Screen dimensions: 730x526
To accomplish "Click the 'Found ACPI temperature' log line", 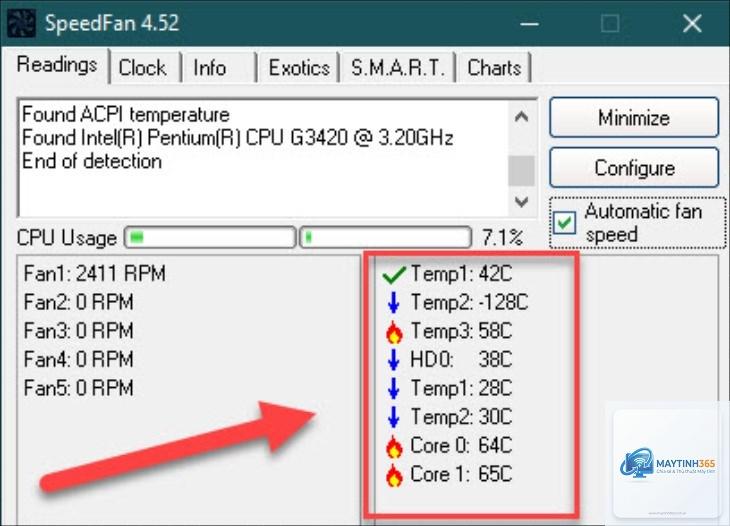I will (126, 115).
